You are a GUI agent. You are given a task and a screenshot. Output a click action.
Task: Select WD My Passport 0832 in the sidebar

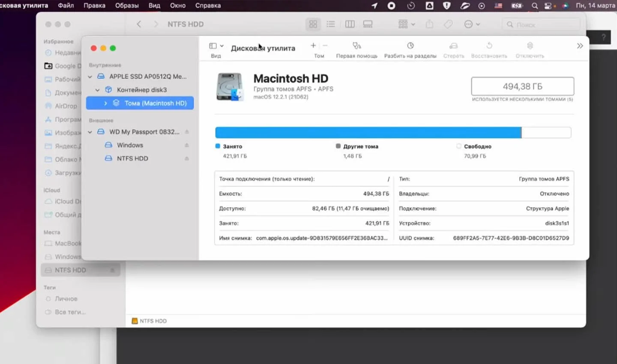[140, 132]
